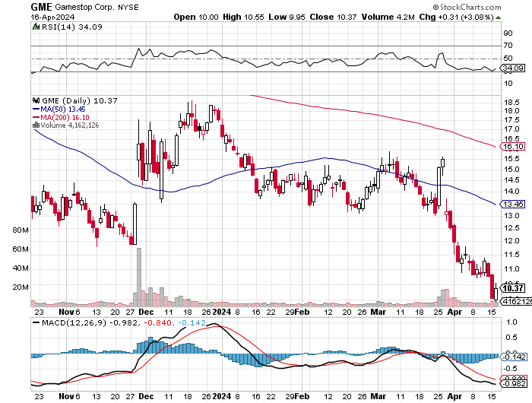
Task: Click the MA(50) 13.45 legend entry
Action: click(59, 109)
